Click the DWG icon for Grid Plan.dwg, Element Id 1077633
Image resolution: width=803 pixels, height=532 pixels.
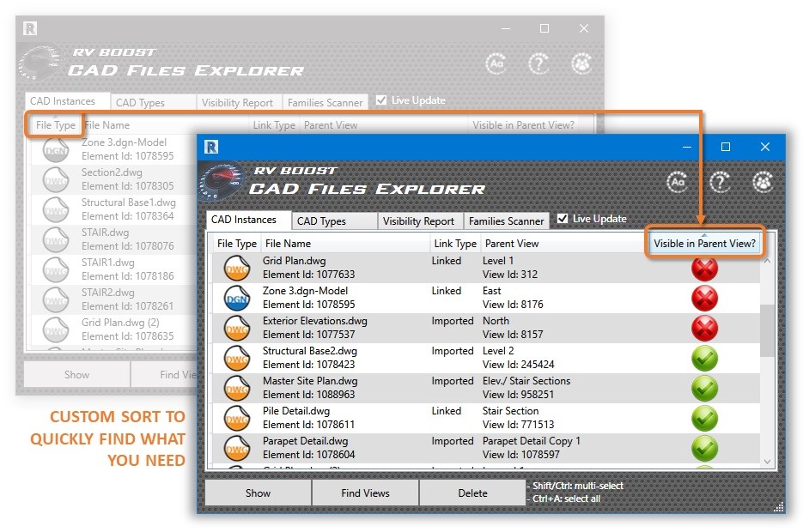click(237, 268)
